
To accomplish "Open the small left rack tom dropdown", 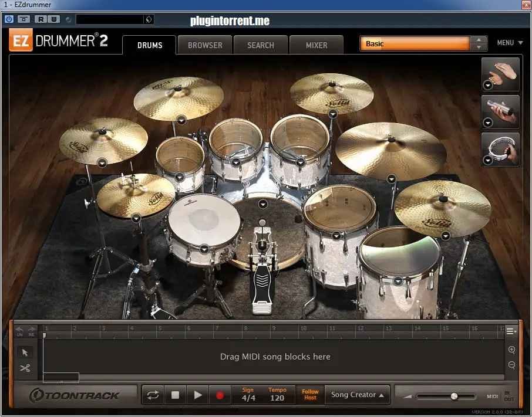I will 180,177.
